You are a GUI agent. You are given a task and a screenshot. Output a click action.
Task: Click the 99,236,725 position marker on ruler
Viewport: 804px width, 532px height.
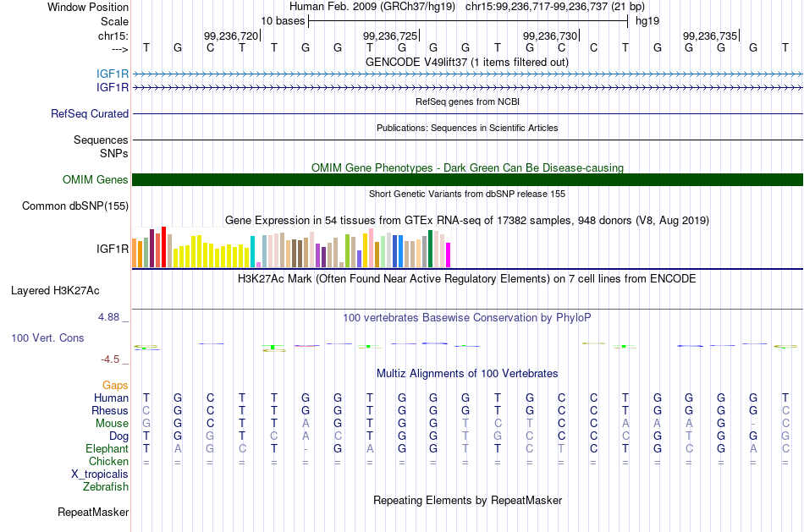click(x=391, y=36)
